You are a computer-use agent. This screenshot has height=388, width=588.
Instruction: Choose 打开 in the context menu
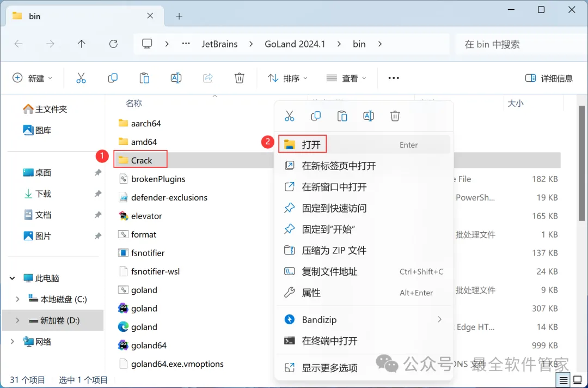(364, 144)
